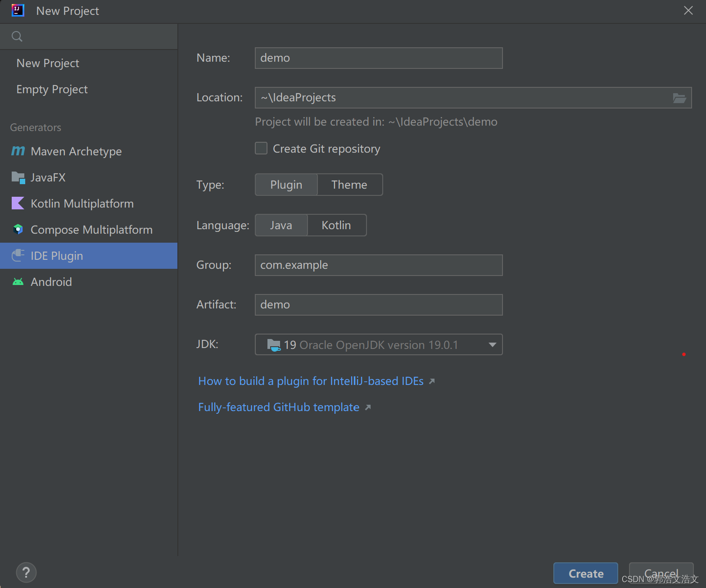Click the 'Project will be created in' text

pos(376,122)
